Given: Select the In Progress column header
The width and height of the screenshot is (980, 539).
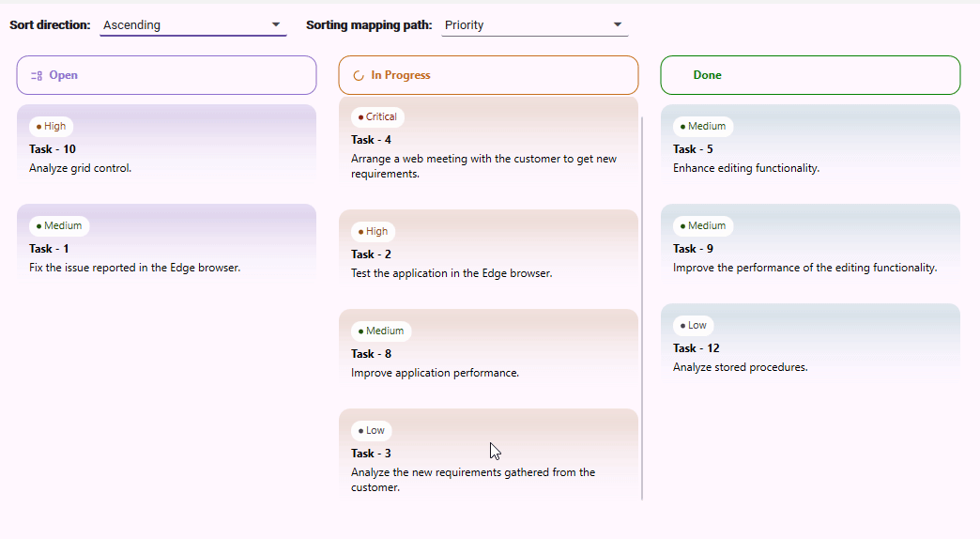Looking at the screenshot, I should click(488, 75).
